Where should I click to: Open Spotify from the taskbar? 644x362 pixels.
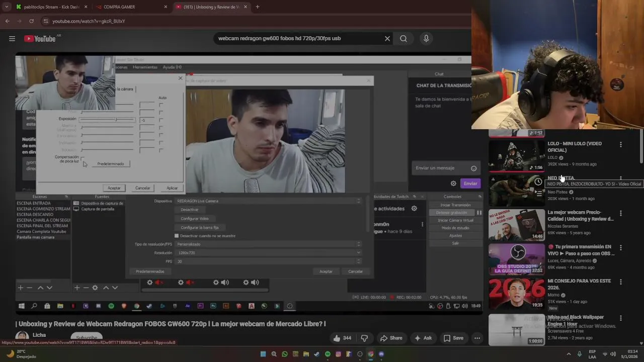pyautogui.click(x=328, y=354)
